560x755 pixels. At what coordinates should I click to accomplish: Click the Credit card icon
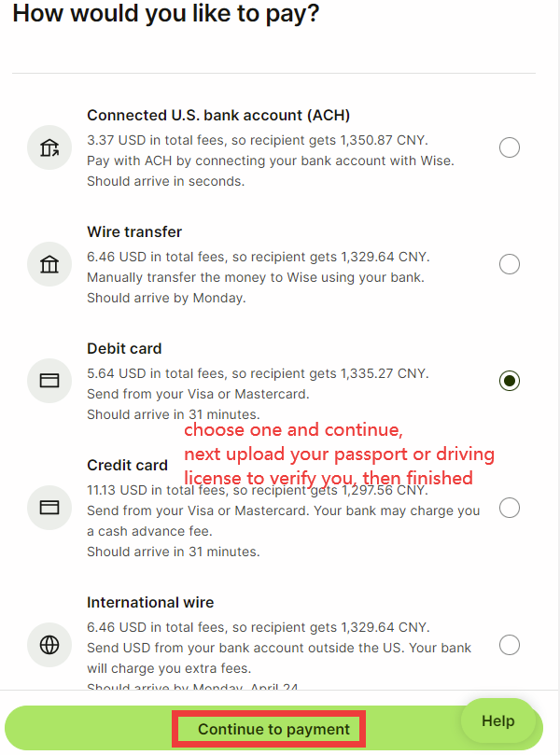point(49,508)
